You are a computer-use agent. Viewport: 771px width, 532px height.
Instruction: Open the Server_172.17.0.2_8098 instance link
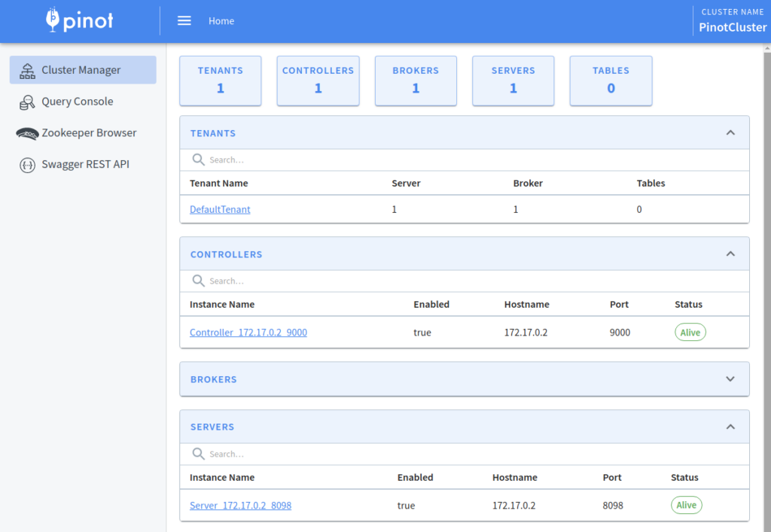(240, 505)
